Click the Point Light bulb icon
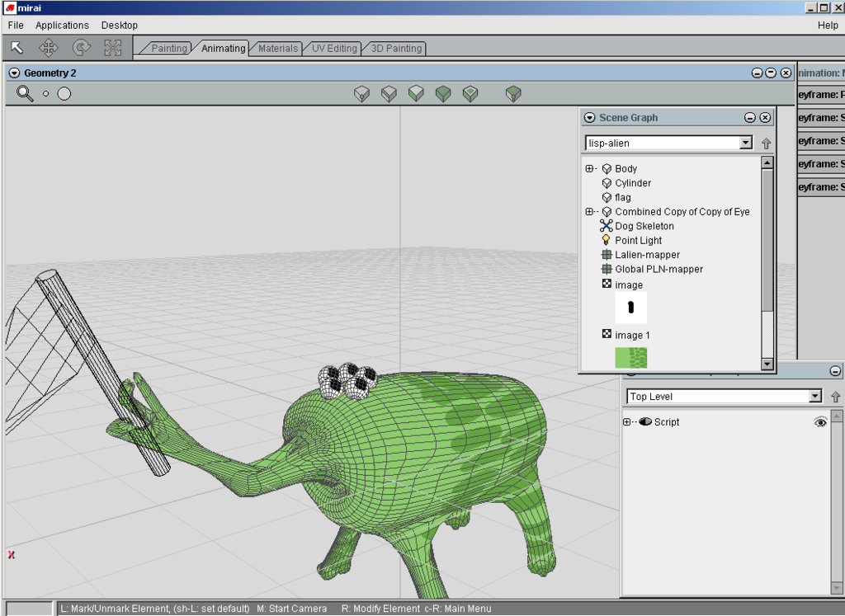Image resolution: width=845 pixels, height=616 pixels. 607,240
